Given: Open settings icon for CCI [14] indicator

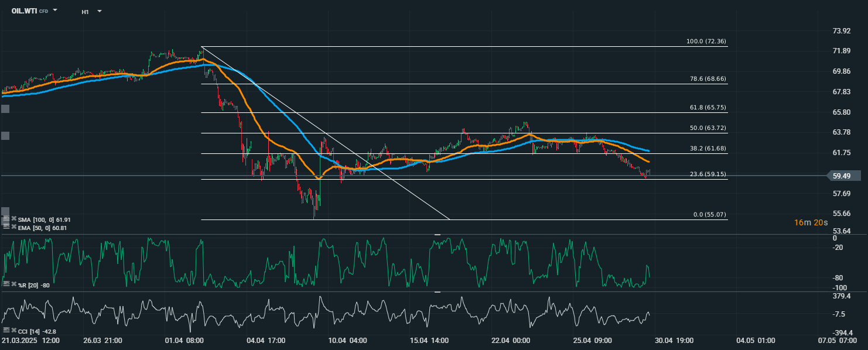Looking at the screenshot, I should coord(6,331).
